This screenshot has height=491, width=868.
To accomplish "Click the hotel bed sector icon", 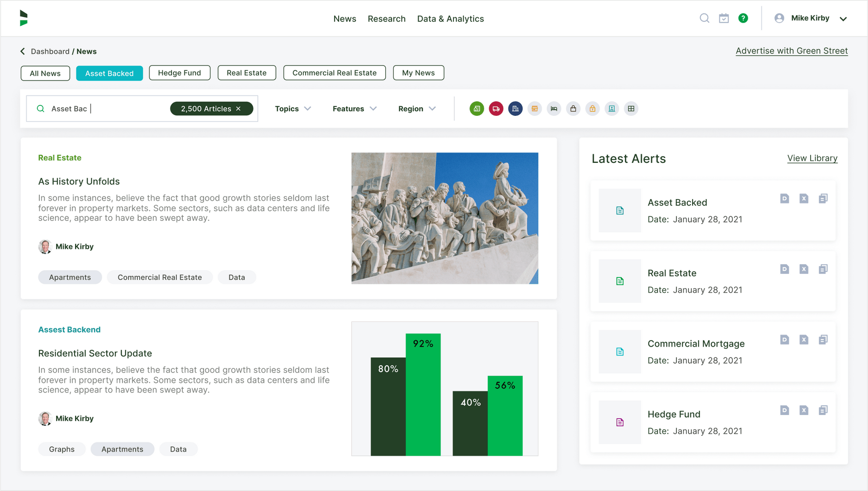I will tap(554, 109).
